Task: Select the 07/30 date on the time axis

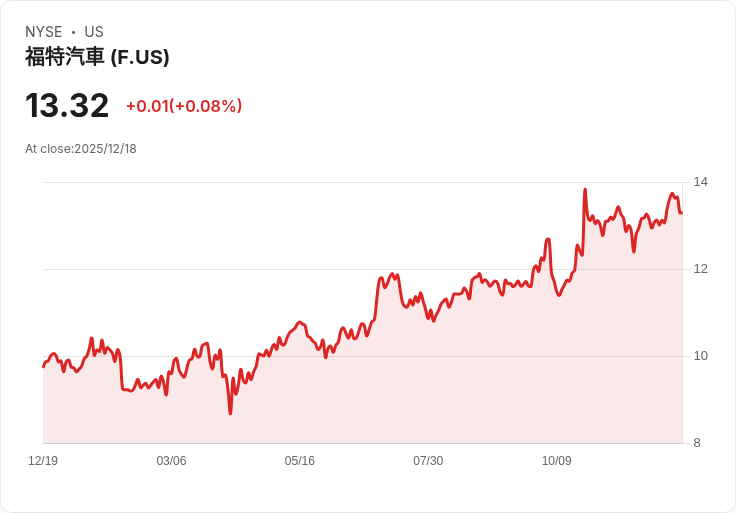Action: point(428,461)
